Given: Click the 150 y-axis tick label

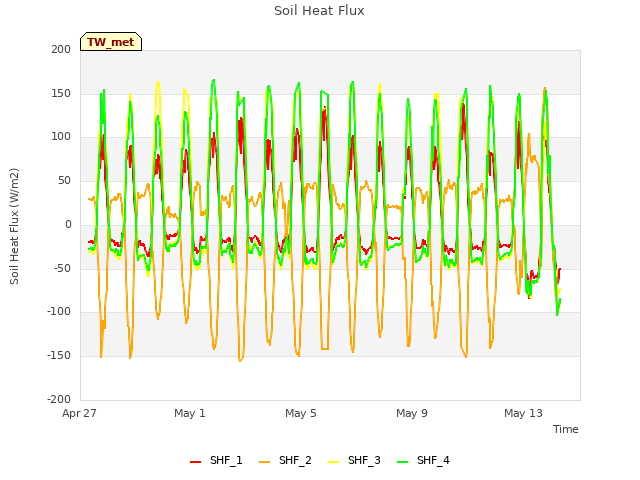Looking at the screenshot, I should tap(61, 93).
